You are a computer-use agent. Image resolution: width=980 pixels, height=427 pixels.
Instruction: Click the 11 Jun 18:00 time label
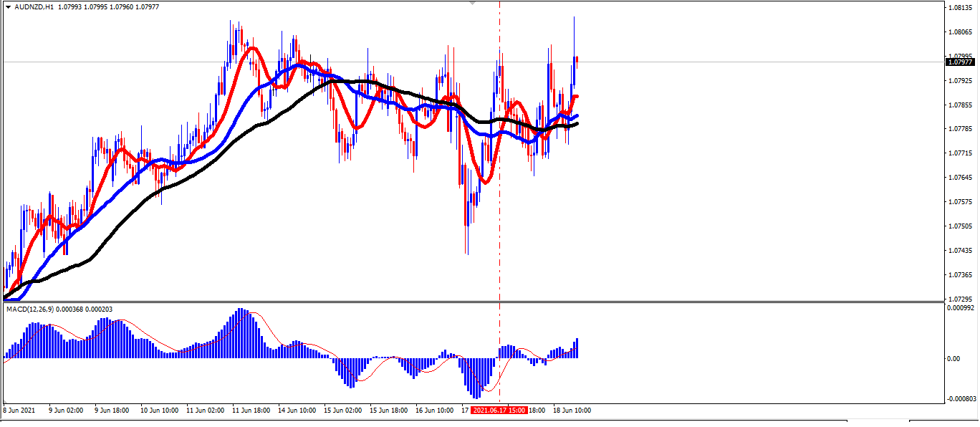(x=251, y=411)
